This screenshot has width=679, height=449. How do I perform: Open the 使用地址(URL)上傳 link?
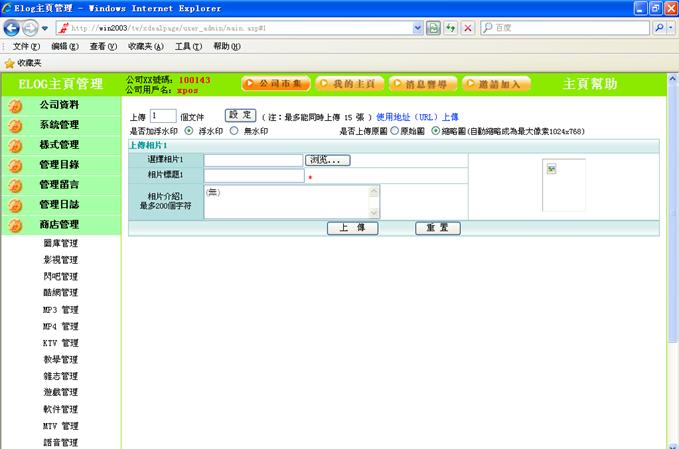[x=417, y=116]
